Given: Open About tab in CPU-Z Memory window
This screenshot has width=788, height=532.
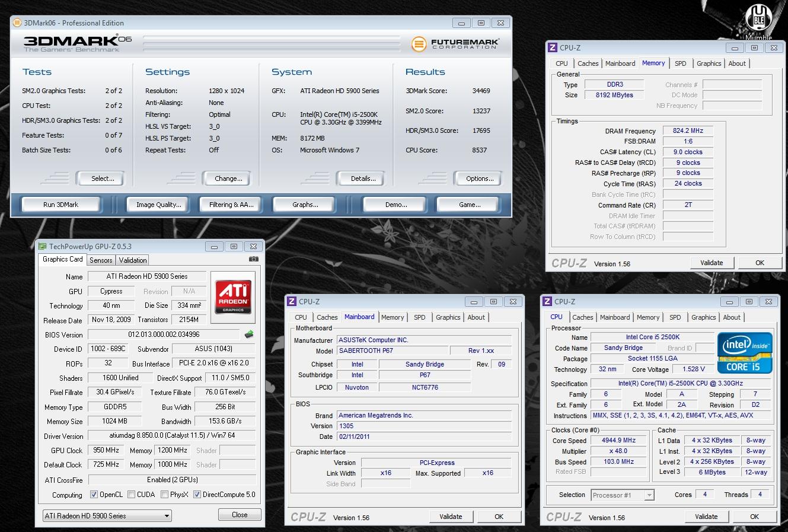Looking at the screenshot, I should (737, 63).
